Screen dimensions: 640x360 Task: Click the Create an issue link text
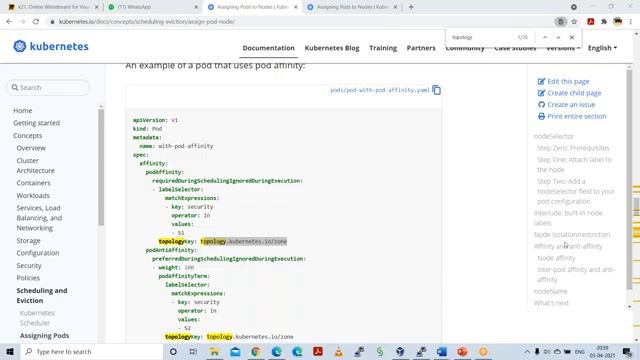click(571, 104)
